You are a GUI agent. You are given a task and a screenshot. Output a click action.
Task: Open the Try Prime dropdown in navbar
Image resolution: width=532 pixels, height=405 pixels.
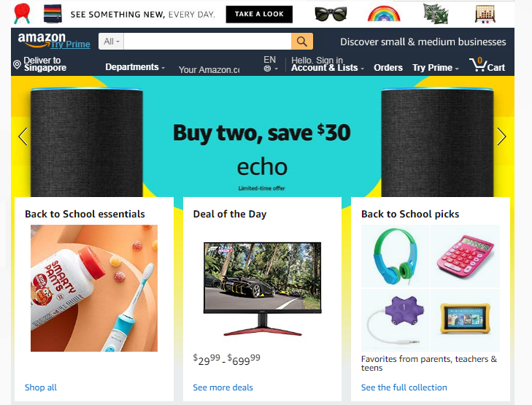click(x=435, y=67)
